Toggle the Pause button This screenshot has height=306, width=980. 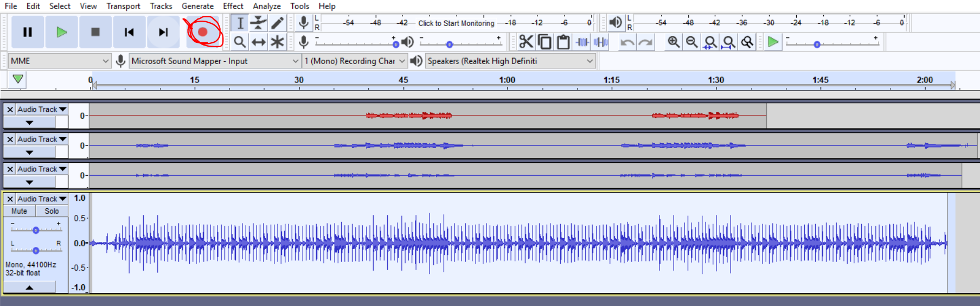click(x=27, y=32)
